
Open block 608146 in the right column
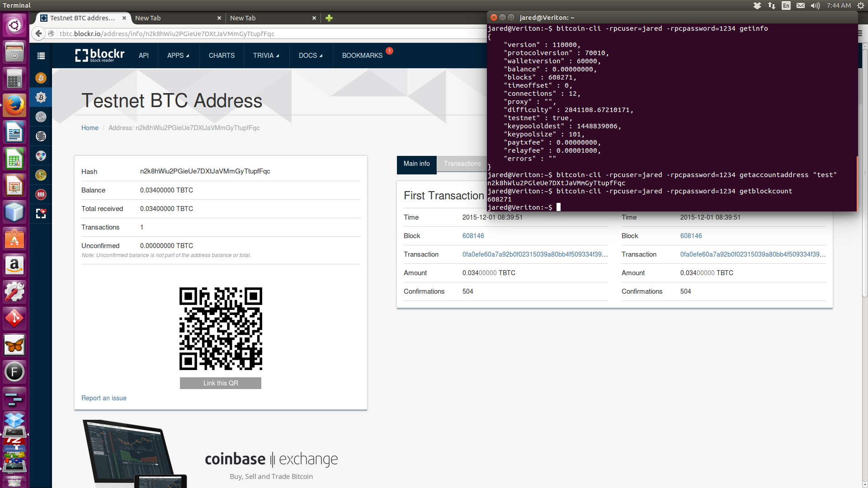click(x=691, y=236)
